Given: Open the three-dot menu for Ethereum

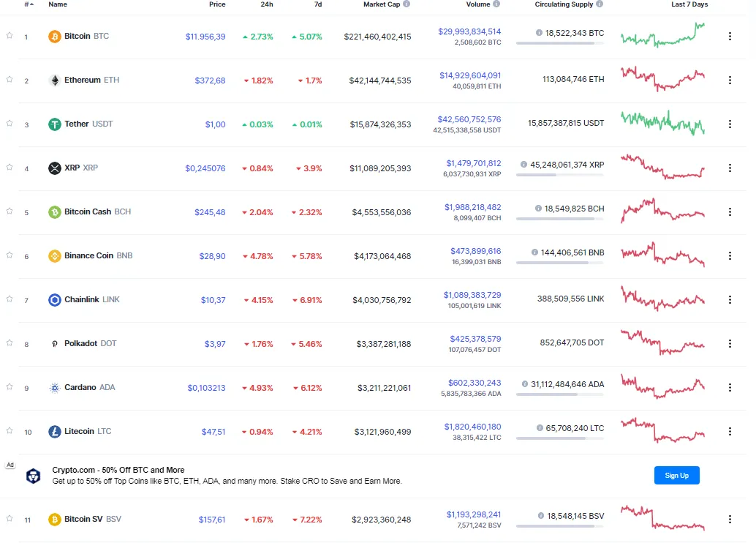Looking at the screenshot, I should [x=730, y=80].
